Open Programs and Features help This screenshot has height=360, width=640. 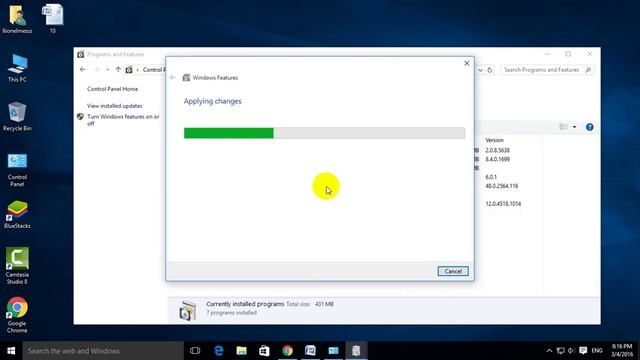click(589, 127)
